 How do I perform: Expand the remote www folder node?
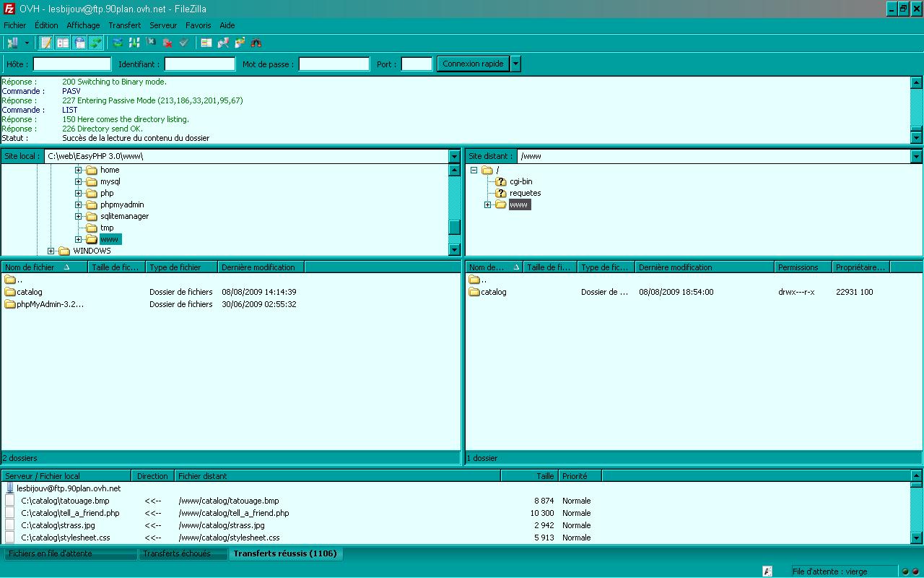(487, 205)
